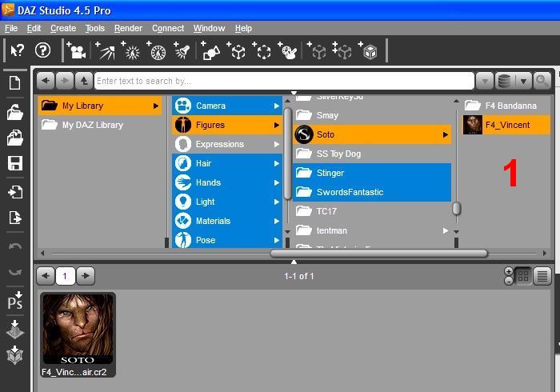Click the grayed create node instance icon
The width and height of the screenshot is (560, 392).
(x=317, y=50)
